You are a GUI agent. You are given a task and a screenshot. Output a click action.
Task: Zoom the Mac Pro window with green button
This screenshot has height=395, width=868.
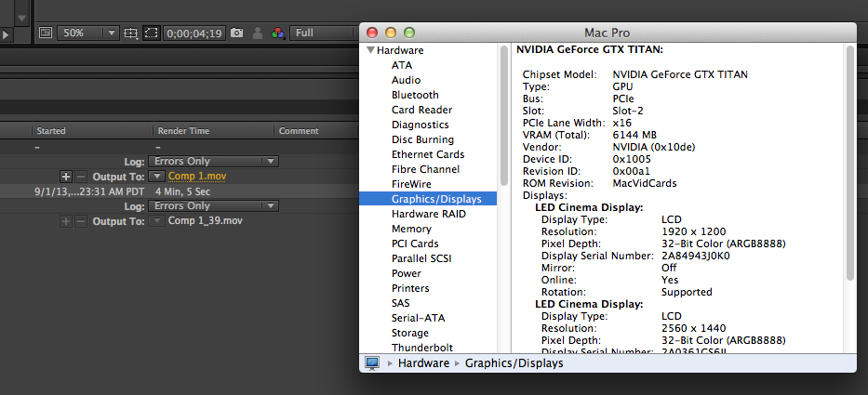coord(408,33)
